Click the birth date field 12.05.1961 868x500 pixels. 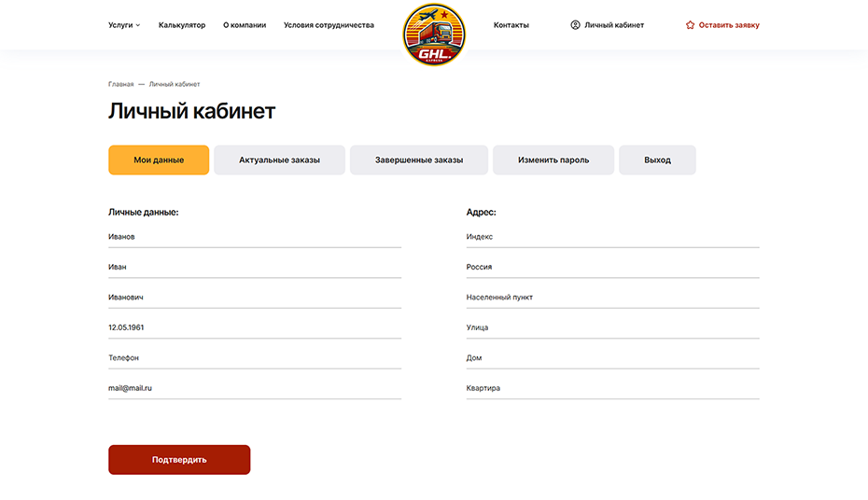coord(255,328)
